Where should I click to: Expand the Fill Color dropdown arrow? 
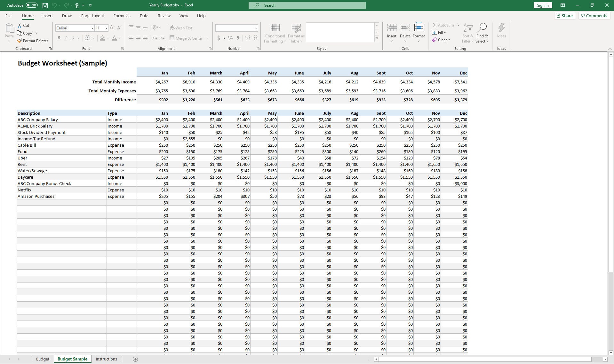click(107, 38)
